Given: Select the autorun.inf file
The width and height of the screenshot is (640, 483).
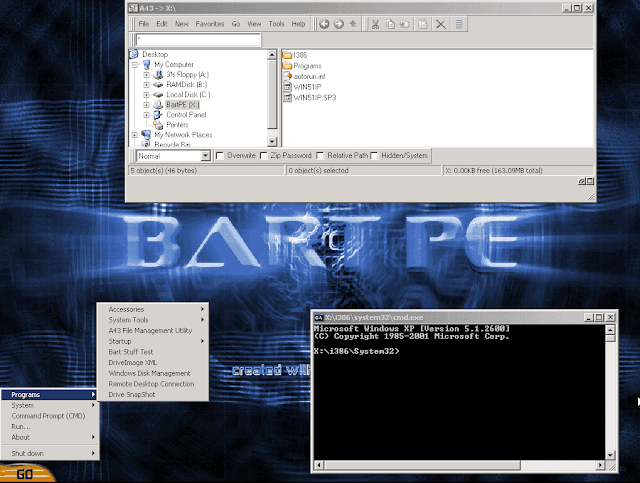Looking at the screenshot, I should pyautogui.click(x=304, y=76).
